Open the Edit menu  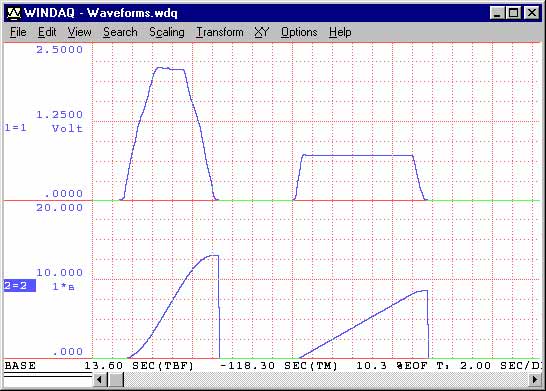(47, 32)
